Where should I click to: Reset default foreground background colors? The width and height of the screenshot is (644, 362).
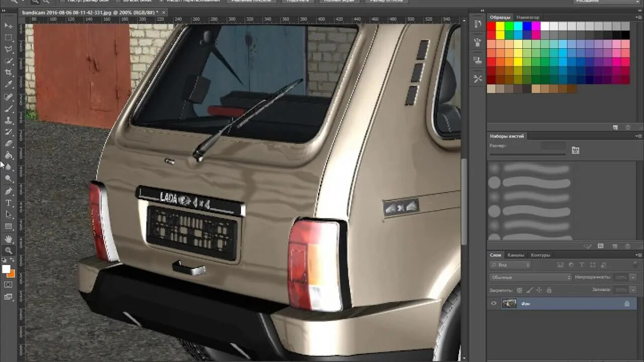[x=5, y=260]
